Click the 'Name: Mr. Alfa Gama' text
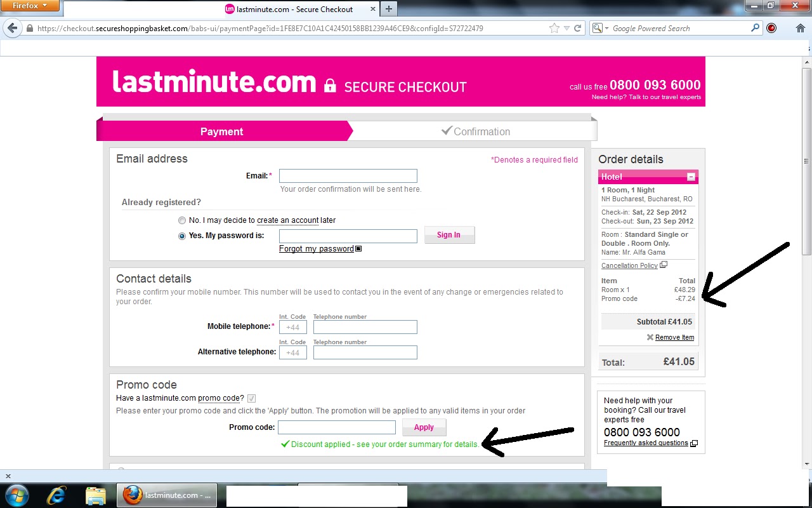 pyautogui.click(x=633, y=253)
